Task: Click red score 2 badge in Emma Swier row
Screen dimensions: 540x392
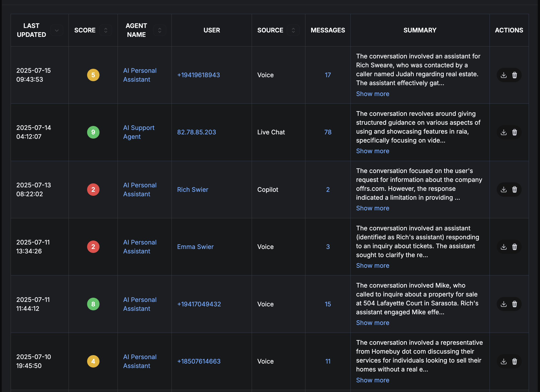Action: click(x=93, y=247)
